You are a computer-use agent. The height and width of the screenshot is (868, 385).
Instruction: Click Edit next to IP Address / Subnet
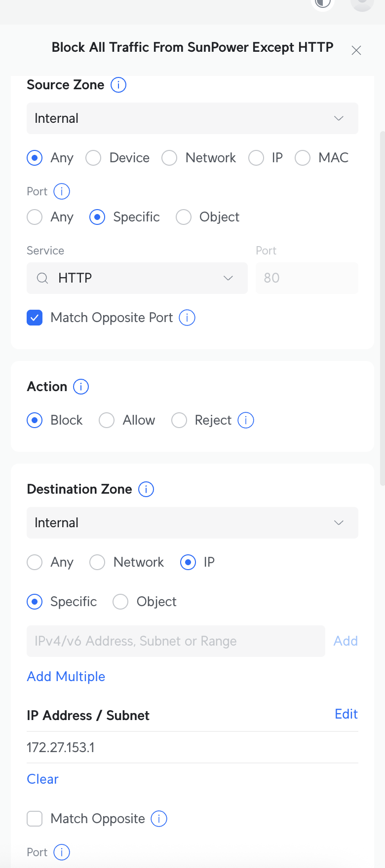346,714
